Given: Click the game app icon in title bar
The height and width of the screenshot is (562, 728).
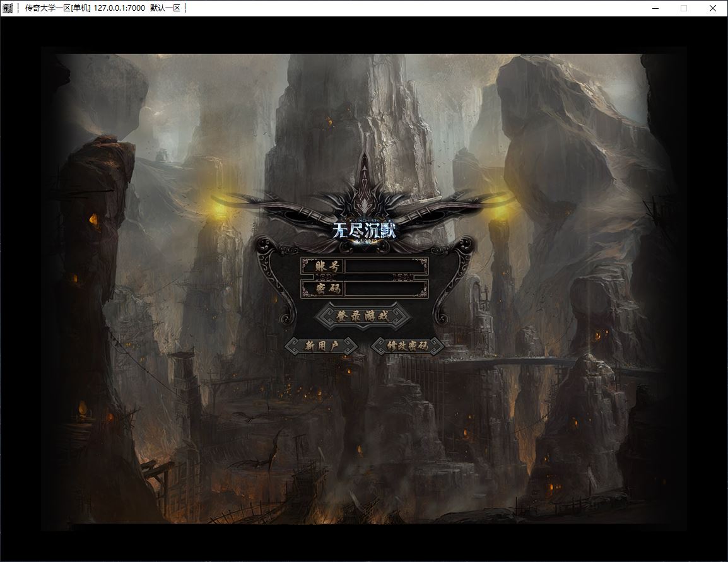Looking at the screenshot, I should coord(7,8).
